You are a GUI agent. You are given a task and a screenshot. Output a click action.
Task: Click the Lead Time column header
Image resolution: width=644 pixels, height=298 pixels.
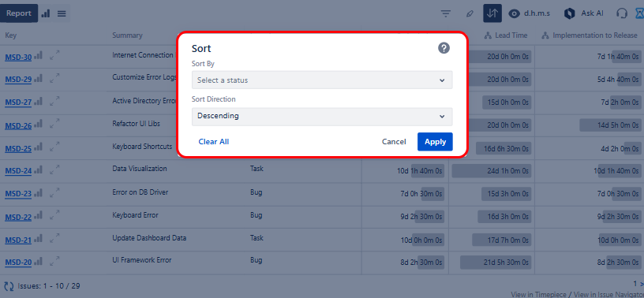click(x=506, y=35)
